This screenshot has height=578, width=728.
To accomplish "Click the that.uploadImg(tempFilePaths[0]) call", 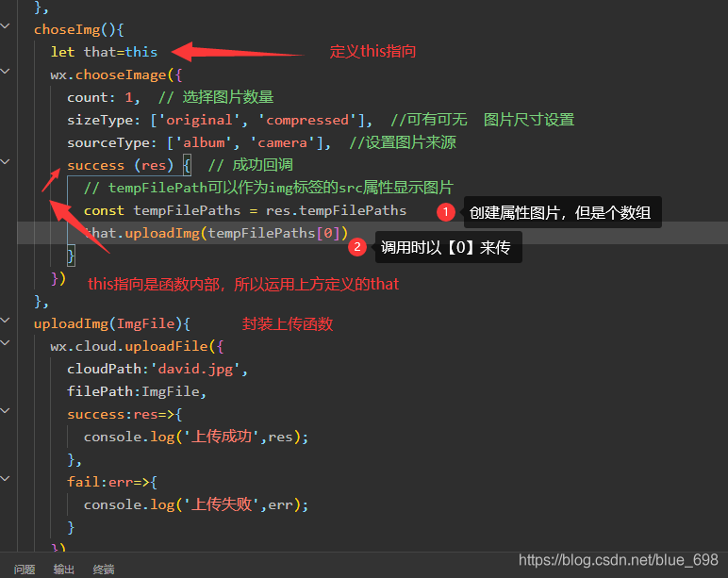I will click(216, 233).
